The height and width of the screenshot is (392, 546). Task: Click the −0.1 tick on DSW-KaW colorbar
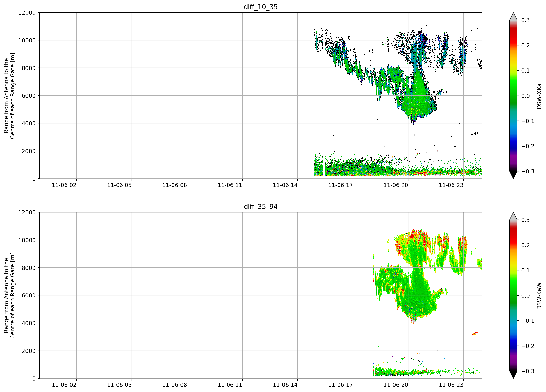528,321
